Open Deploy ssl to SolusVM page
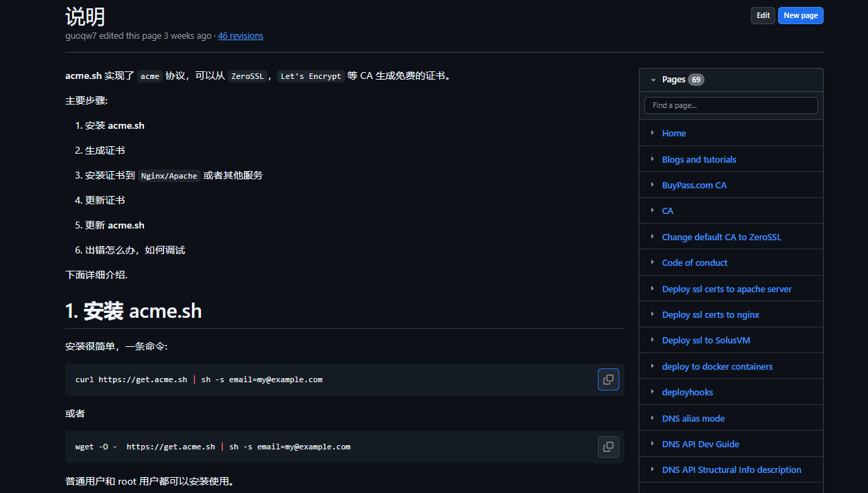 pos(706,341)
